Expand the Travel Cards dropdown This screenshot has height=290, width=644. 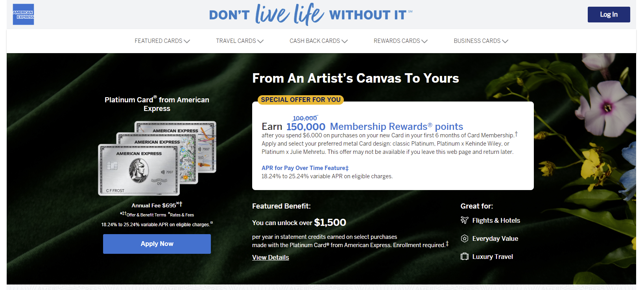[x=239, y=41]
